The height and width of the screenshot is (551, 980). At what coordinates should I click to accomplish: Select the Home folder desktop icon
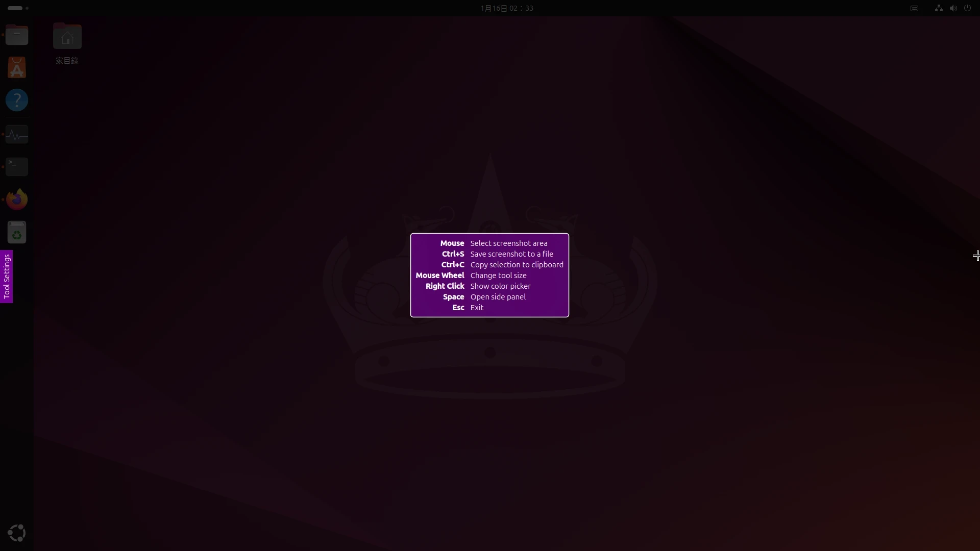[67, 38]
